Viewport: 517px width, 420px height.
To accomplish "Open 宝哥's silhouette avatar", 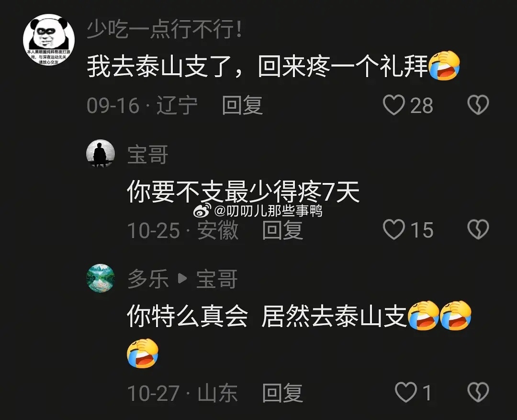I will point(100,153).
